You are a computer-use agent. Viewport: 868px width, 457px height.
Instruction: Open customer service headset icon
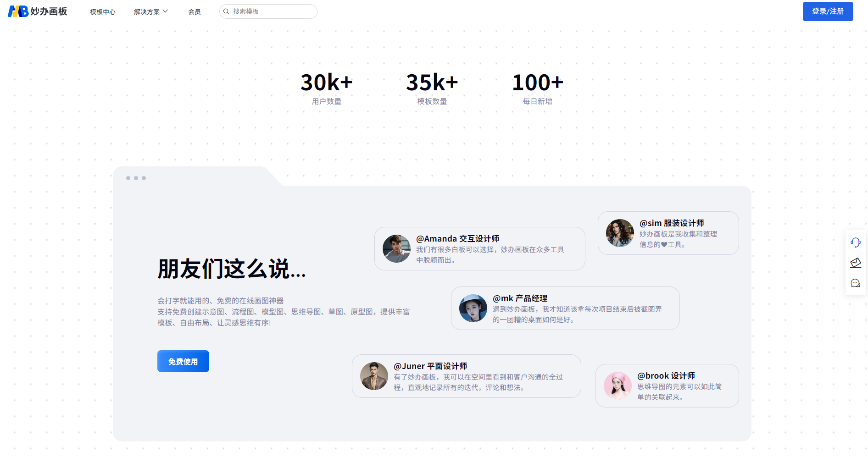click(x=855, y=242)
